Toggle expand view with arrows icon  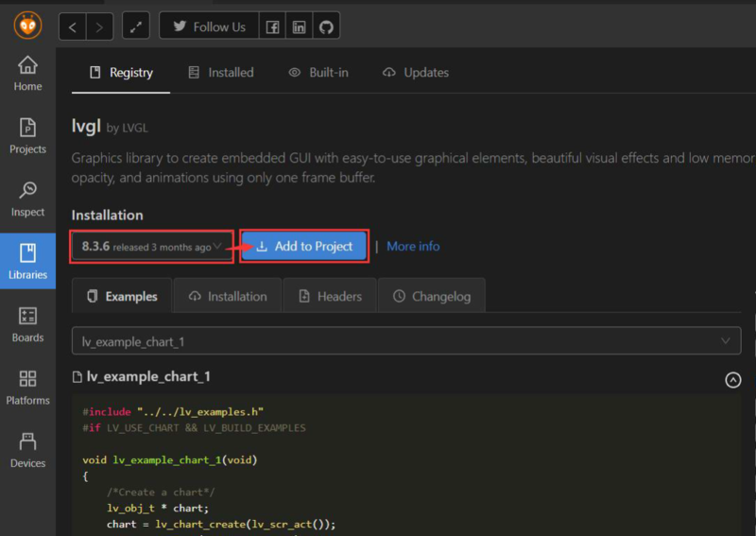click(x=136, y=26)
